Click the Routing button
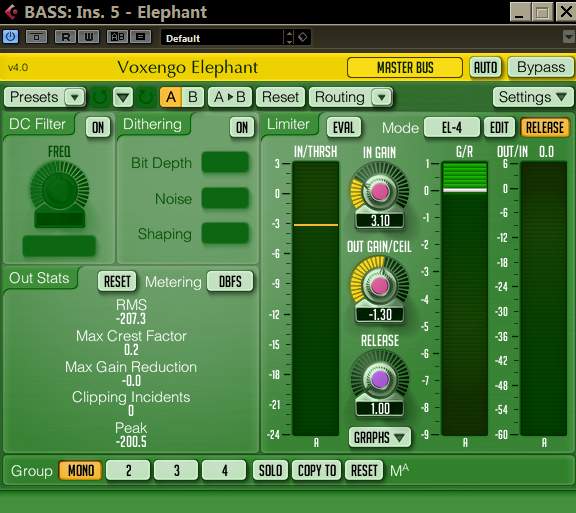576x513 pixels. coord(340,97)
